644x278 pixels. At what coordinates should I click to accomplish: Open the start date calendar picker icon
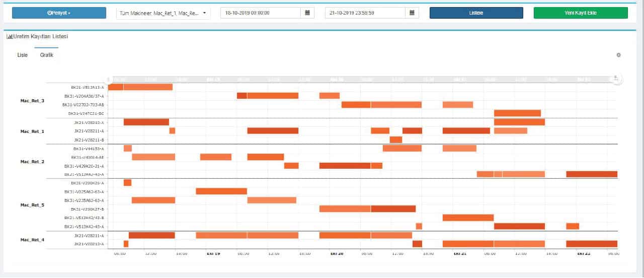pyautogui.click(x=307, y=13)
